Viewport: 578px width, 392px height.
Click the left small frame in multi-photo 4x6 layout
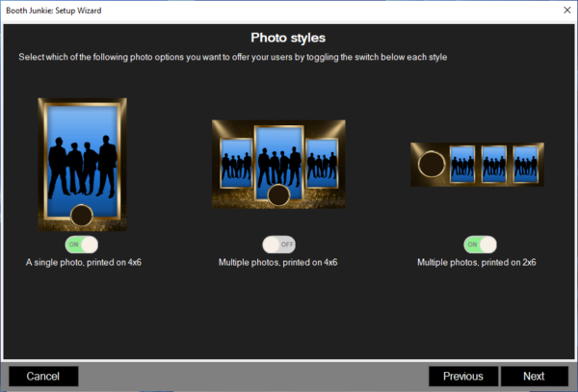click(236, 162)
